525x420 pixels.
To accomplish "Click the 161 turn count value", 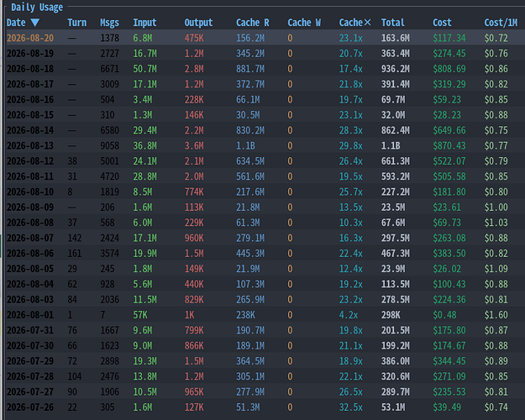I will click(x=74, y=254).
